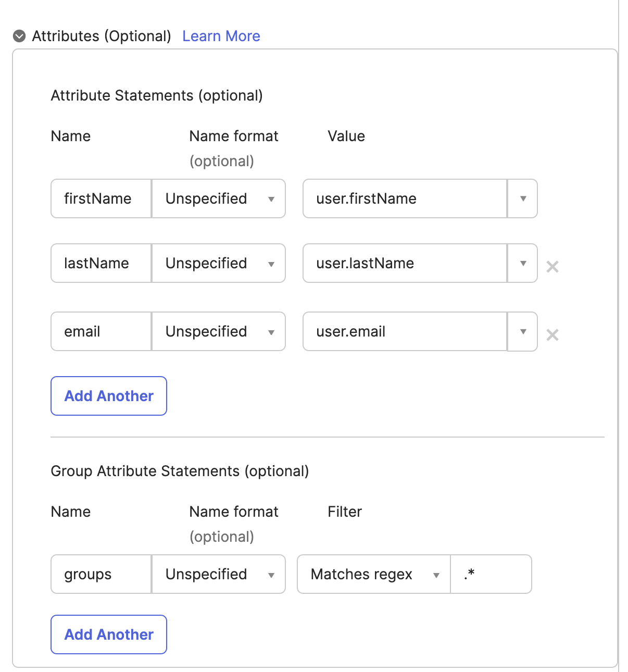Screen dimensions: 628x672
Task: Click the user.email value field
Action: 404,331
